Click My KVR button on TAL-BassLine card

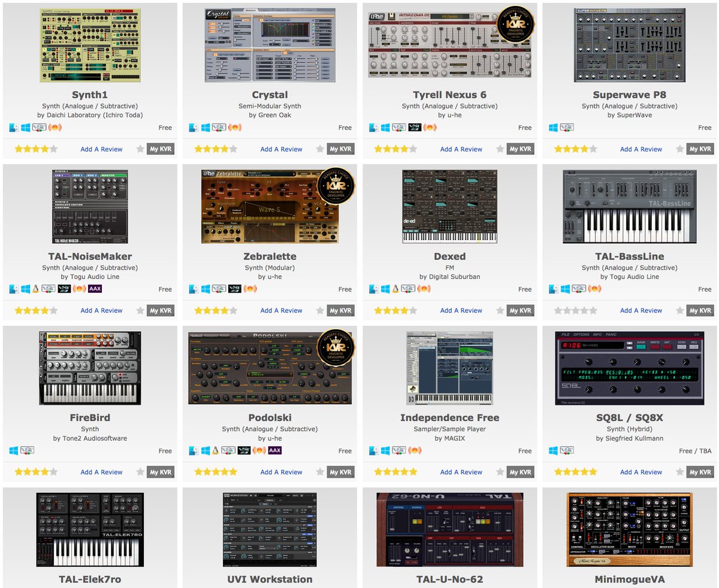click(x=700, y=310)
